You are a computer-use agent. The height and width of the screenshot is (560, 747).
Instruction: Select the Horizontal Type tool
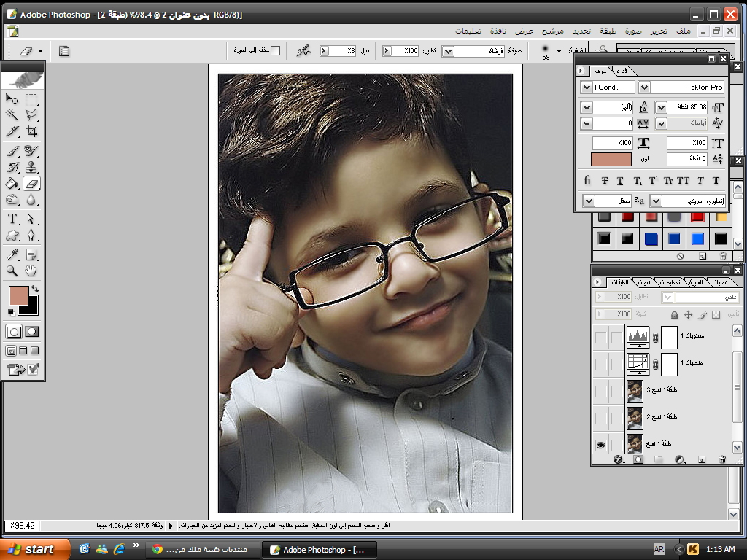pyautogui.click(x=12, y=219)
